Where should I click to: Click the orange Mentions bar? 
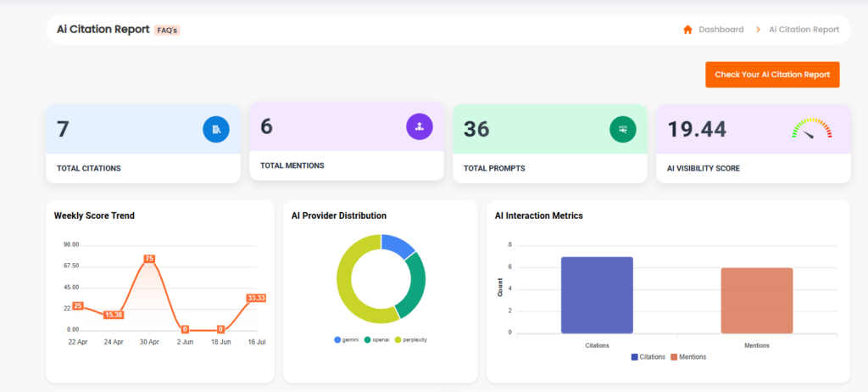click(x=757, y=300)
